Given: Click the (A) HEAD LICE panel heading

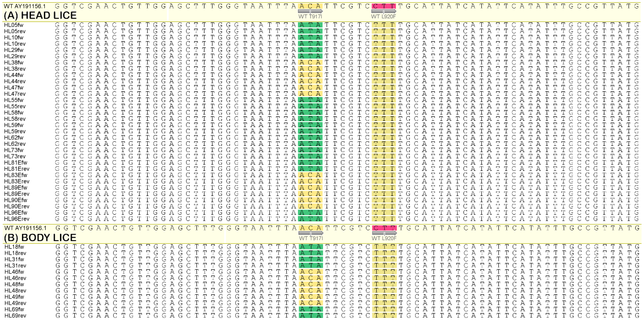Looking at the screenshot, I should [x=40, y=16].
